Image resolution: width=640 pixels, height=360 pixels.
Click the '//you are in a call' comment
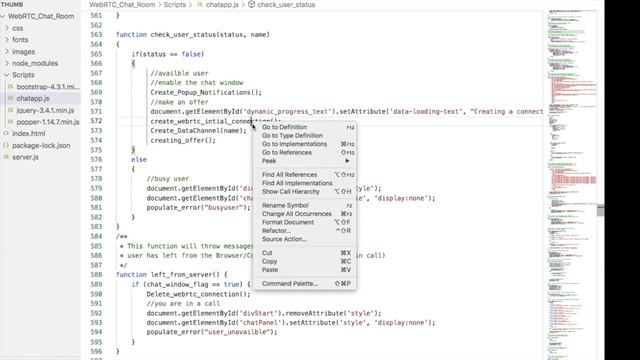(x=183, y=304)
